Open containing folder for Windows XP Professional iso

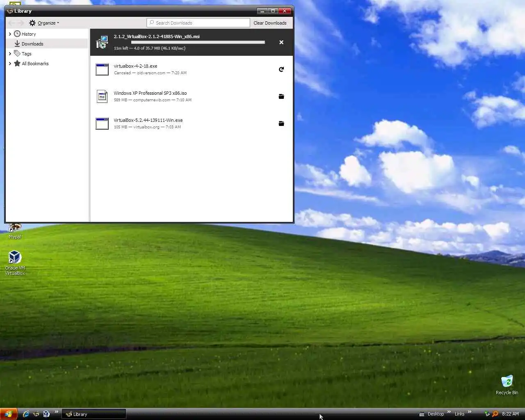click(x=281, y=96)
